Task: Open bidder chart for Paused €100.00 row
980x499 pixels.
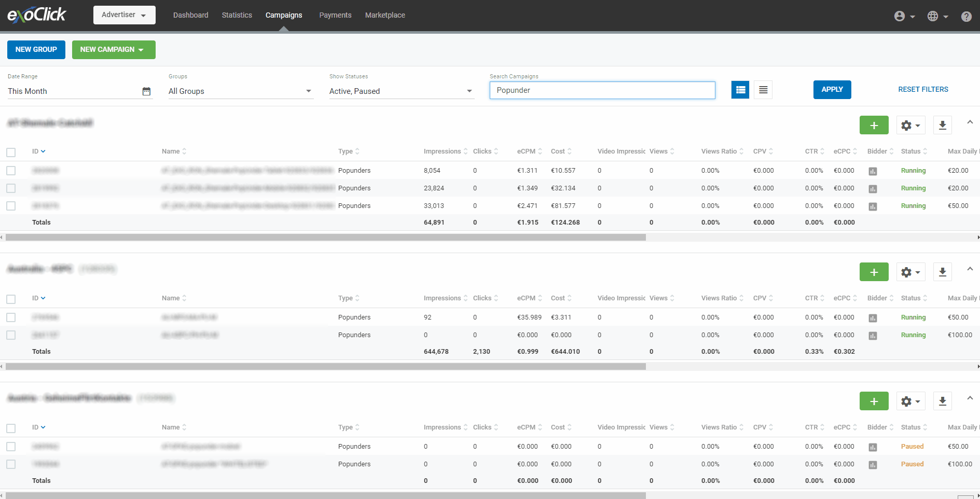Action: pos(873,465)
